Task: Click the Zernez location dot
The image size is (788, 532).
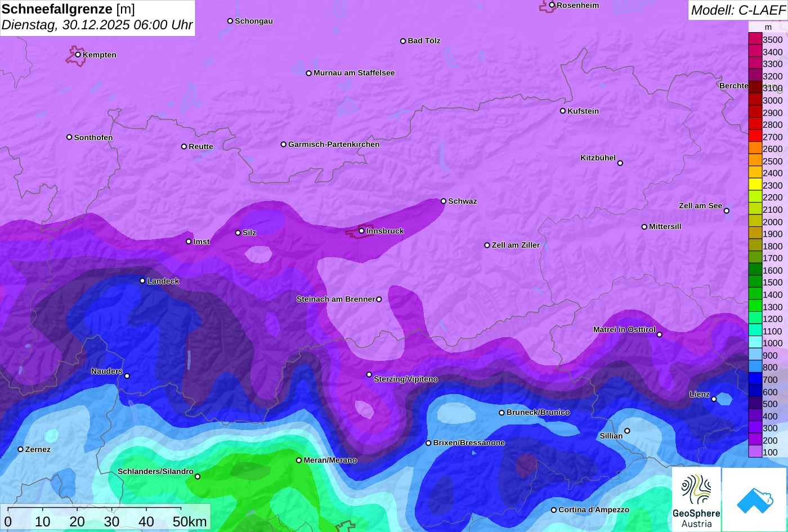Action: click(21, 449)
